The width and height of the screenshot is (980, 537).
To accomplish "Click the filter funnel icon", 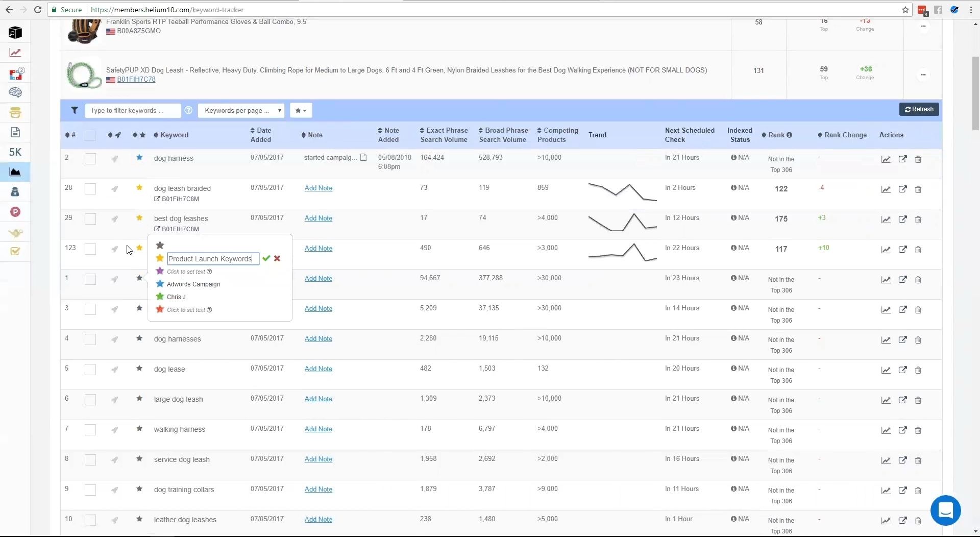I will tap(75, 110).
